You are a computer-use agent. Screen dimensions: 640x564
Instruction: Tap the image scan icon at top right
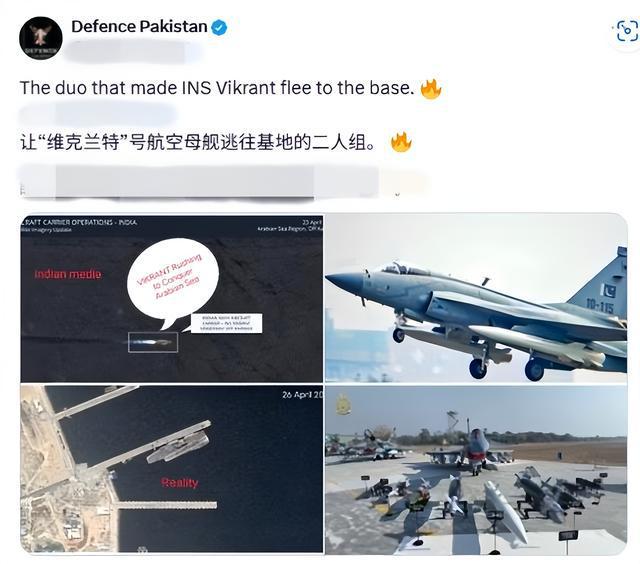(x=627, y=31)
